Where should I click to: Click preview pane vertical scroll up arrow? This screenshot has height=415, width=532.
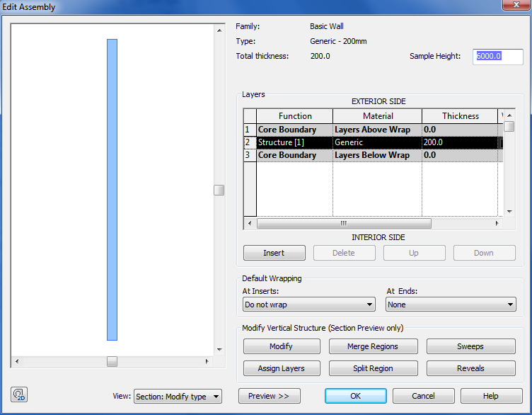coord(219,30)
